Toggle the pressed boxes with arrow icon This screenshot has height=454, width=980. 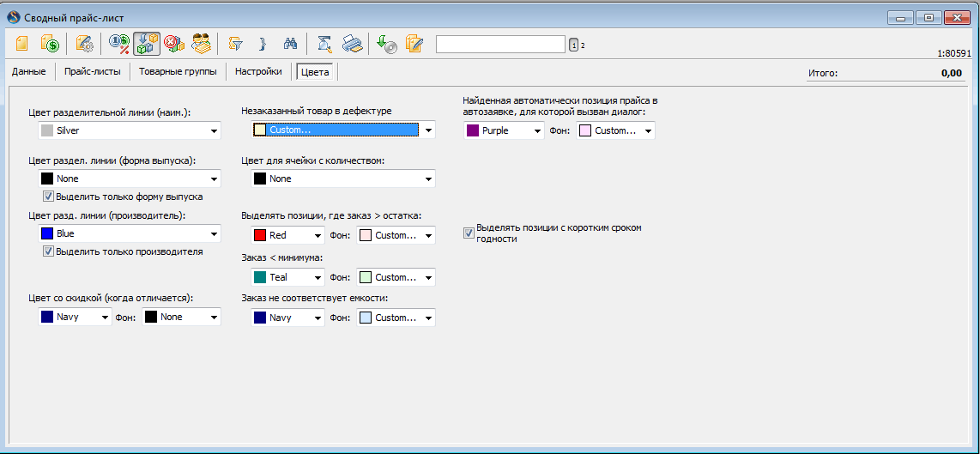tap(146, 45)
